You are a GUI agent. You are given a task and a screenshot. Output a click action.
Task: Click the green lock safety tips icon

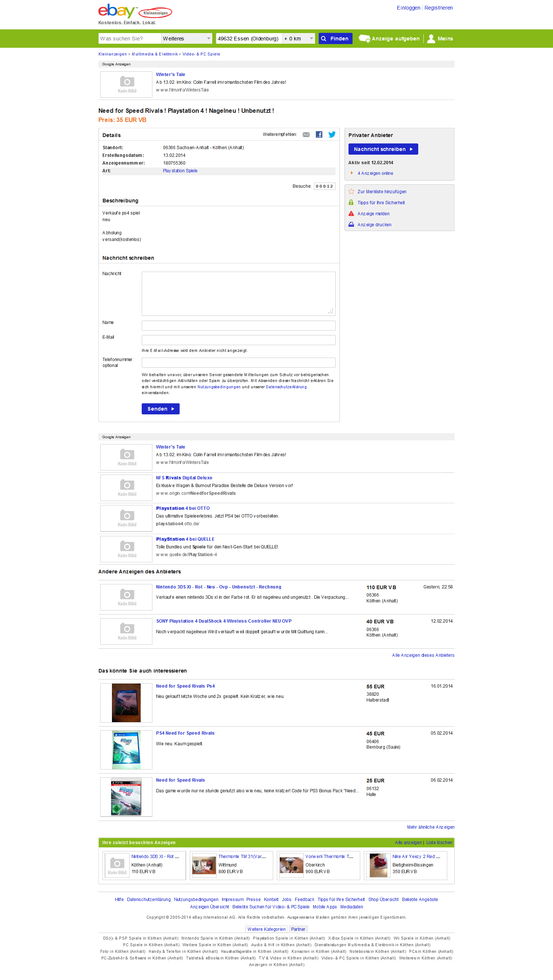point(351,203)
